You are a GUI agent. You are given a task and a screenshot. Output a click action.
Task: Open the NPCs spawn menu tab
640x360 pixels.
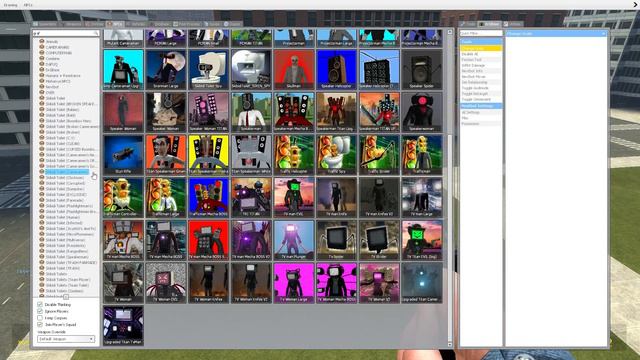116,24
